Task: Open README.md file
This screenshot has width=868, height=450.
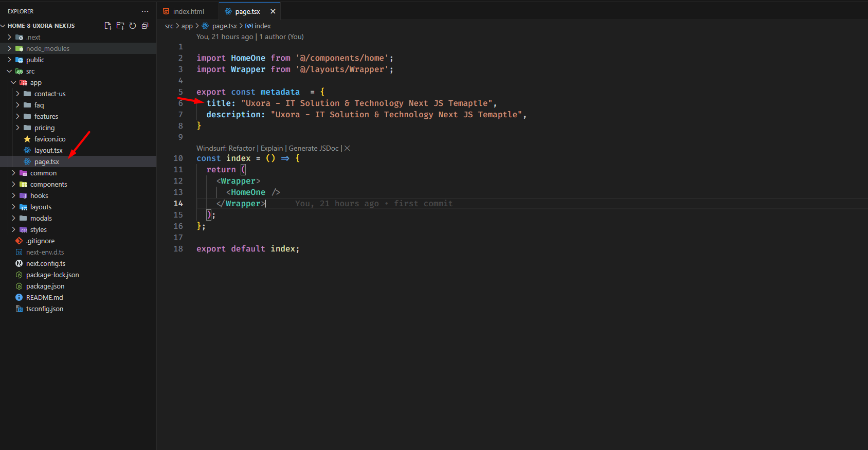Action: click(x=45, y=297)
